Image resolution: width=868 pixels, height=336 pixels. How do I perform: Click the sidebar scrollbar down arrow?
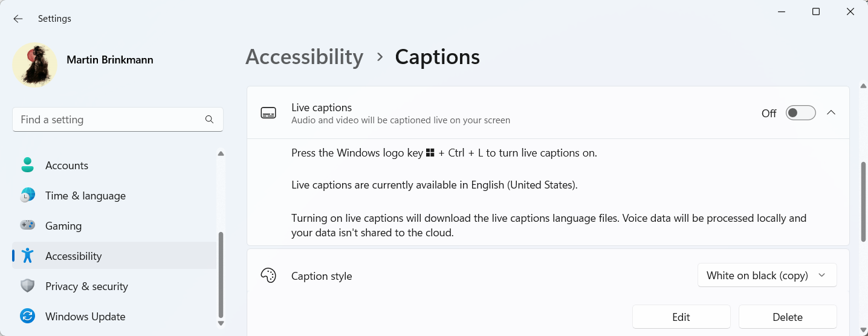[x=221, y=323]
